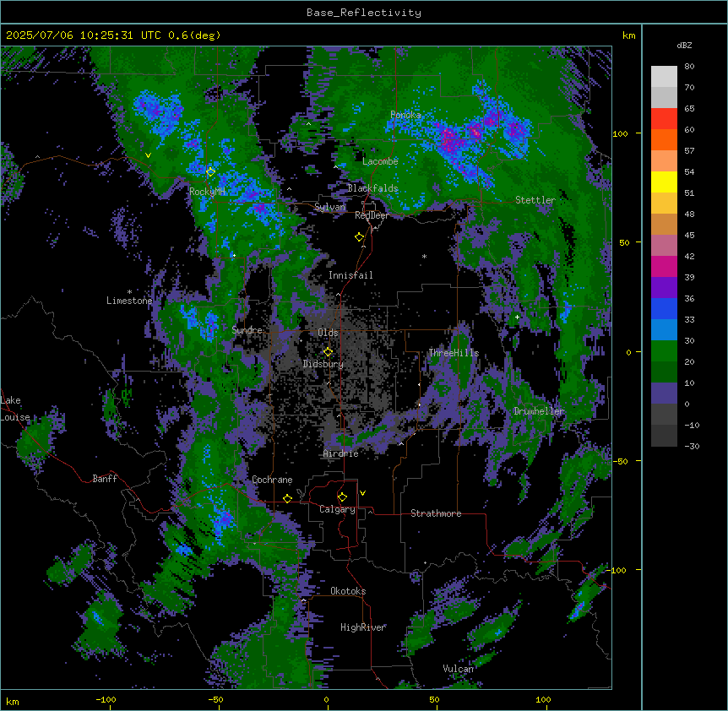The image size is (728, 711).
Task: Click the yellow diamond marker below Cochrane
Action: coord(287,498)
